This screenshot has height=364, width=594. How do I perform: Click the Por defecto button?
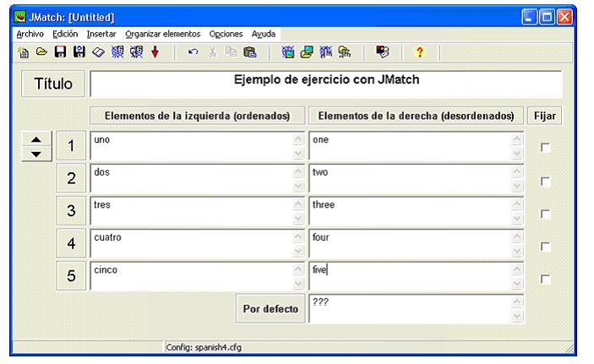(270, 309)
